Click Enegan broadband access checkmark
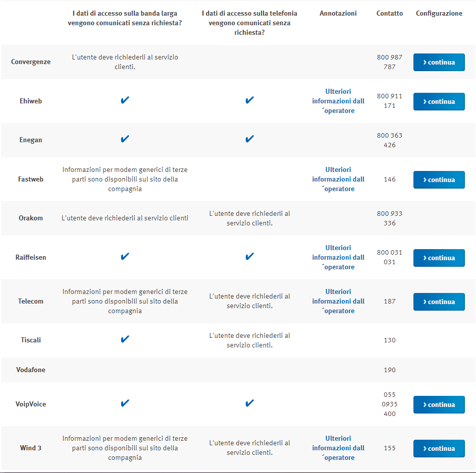Screen dimensions: 476x473 coord(125,139)
